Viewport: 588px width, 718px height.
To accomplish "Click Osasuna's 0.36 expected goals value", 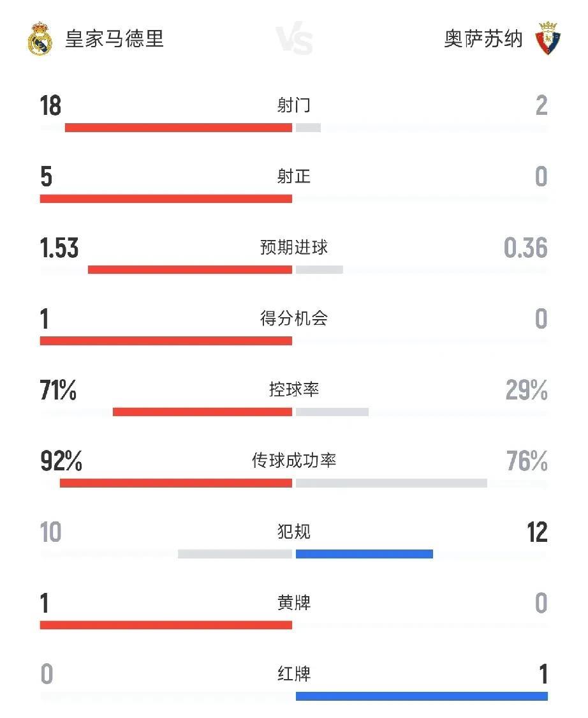I will pyautogui.click(x=526, y=248).
